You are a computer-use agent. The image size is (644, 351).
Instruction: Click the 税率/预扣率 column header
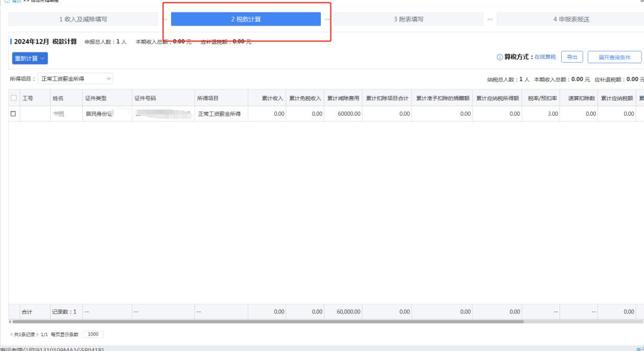(x=542, y=98)
